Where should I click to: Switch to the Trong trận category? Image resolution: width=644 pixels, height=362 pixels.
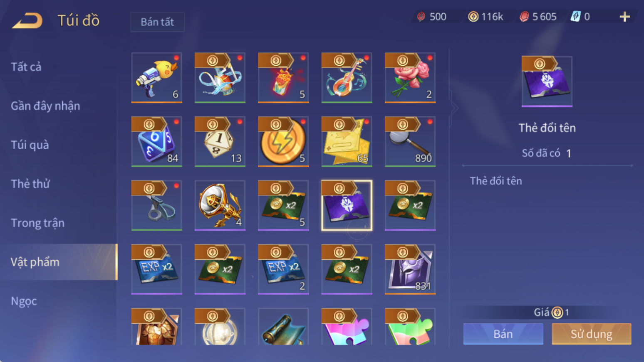(x=37, y=223)
